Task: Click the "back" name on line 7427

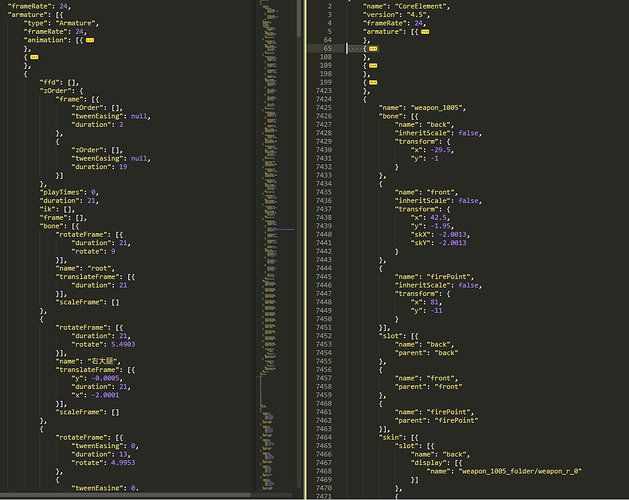Action: coord(440,124)
